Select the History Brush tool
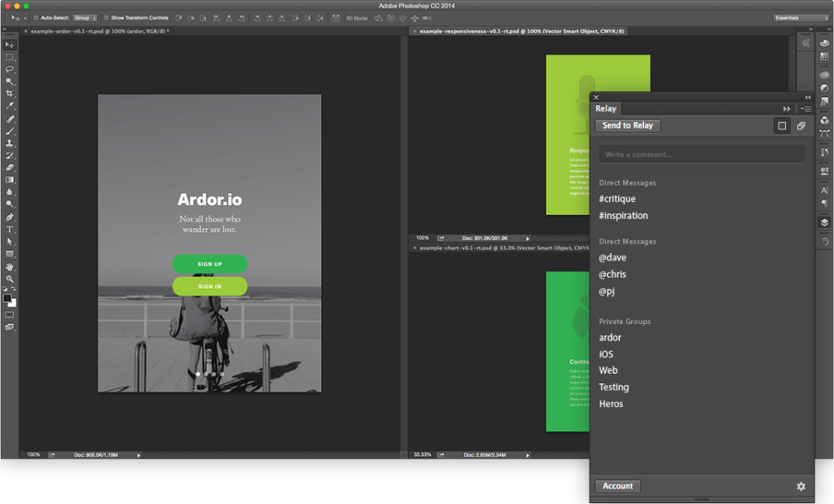 [x=10, y=156]
